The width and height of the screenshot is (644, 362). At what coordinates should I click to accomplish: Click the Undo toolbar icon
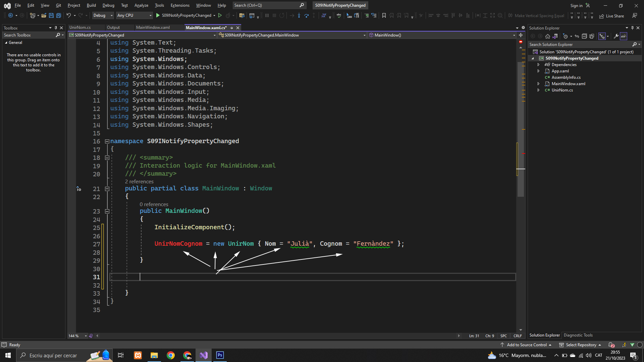coord(68,15)
